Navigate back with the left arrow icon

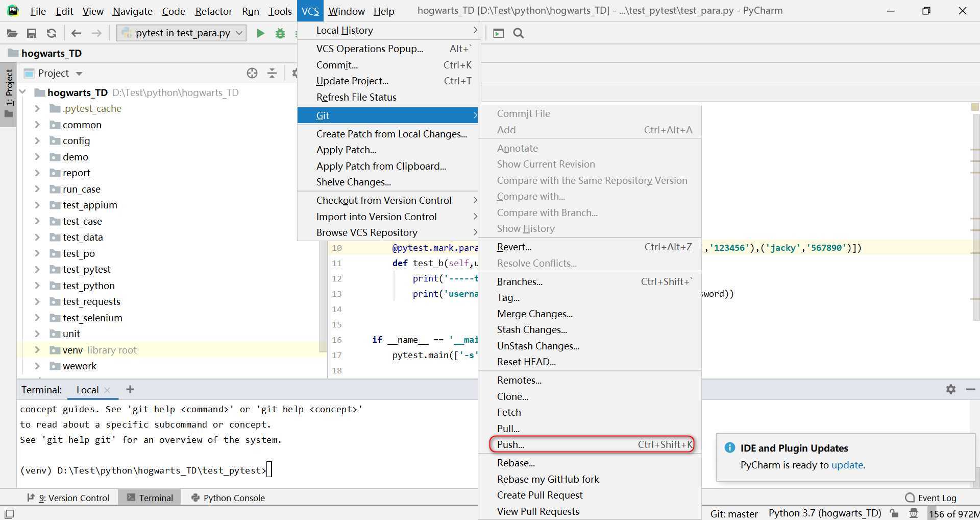tap(76, 33)
